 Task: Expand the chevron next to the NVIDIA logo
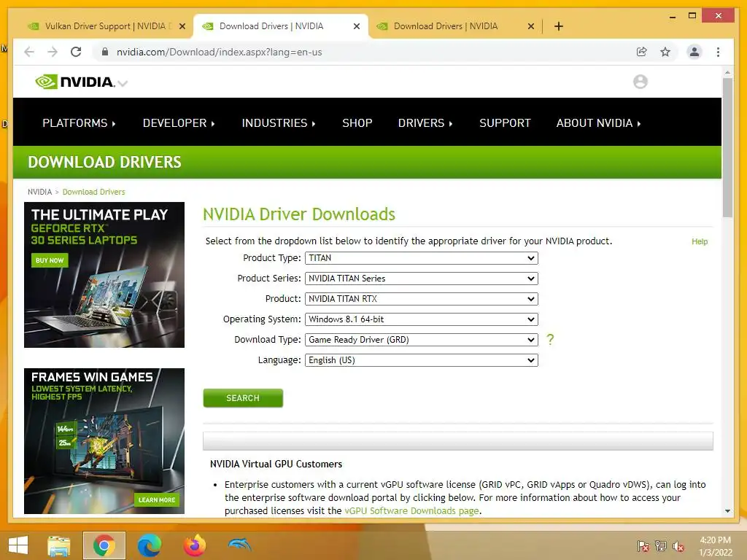(123, 84)
